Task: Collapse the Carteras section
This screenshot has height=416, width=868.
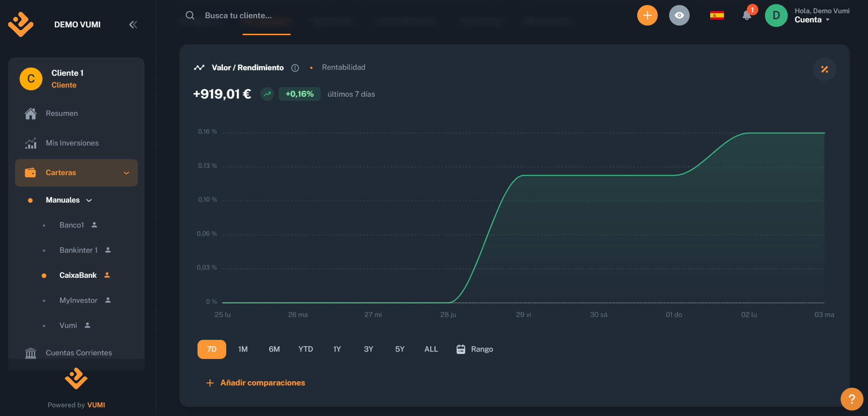Action: pyautogui.click(x=126, y=173)
